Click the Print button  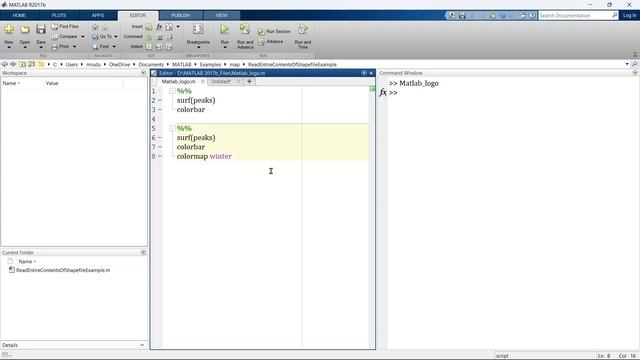coord(60,47)
